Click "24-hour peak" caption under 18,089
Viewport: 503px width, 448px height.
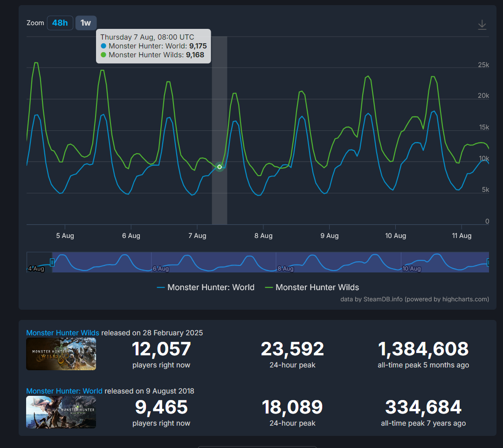pyautogui.click(x=292, y=423)
